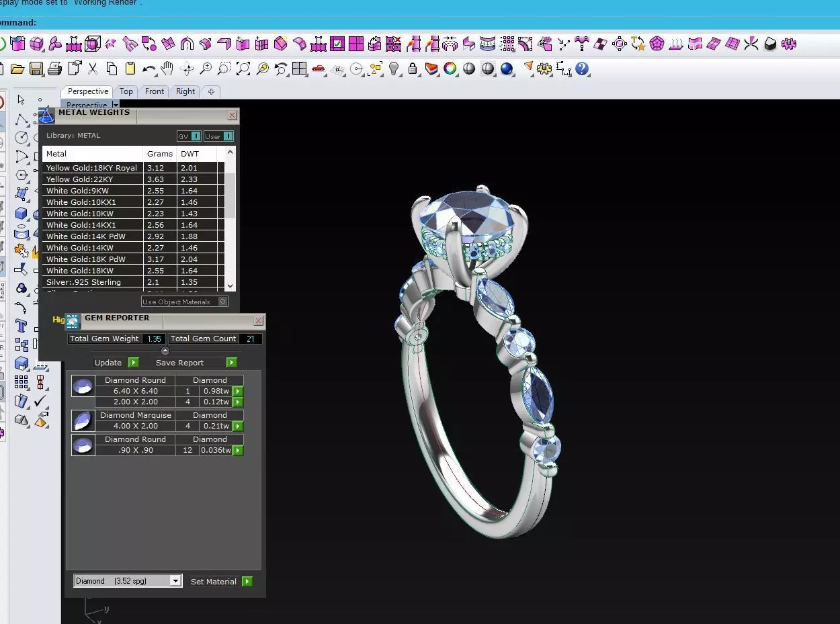The image size is (840, 624).
Task: Click the red car icon
Action: [x=319, y=69]
